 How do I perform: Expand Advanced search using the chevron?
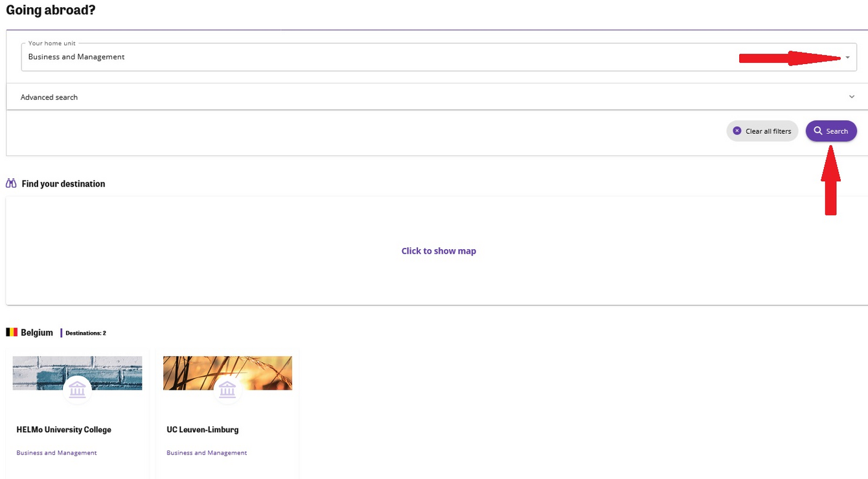click(851, 97)
